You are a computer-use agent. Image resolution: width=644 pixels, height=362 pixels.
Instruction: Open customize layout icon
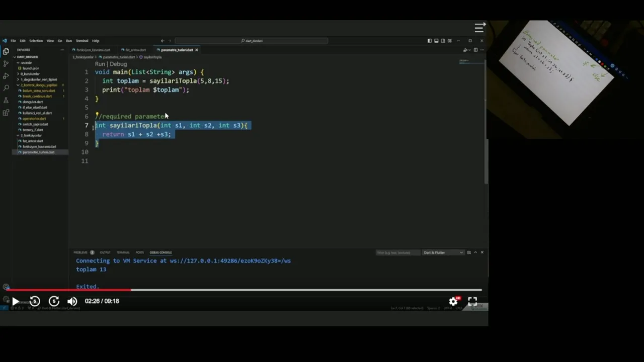click(449, 41)
